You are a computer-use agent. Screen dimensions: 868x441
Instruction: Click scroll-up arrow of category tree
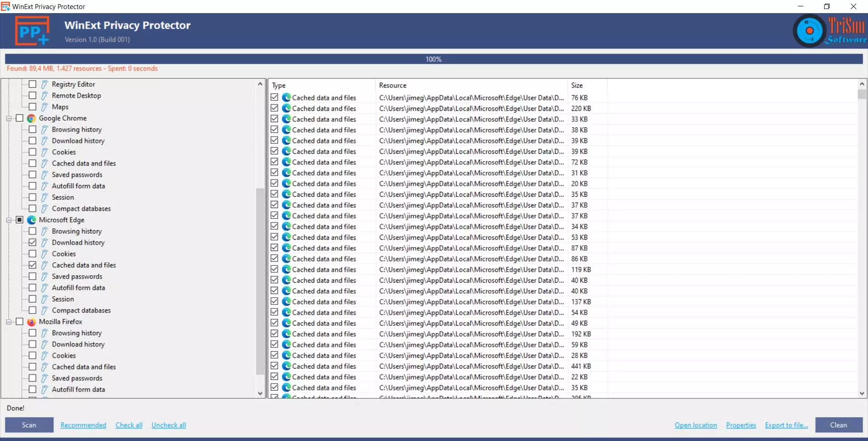point(260,84)
